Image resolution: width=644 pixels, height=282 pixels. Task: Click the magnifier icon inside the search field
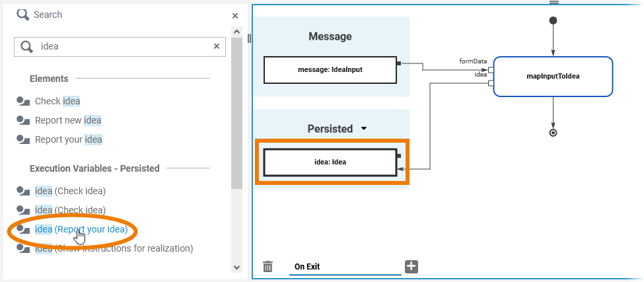point(27,46)
